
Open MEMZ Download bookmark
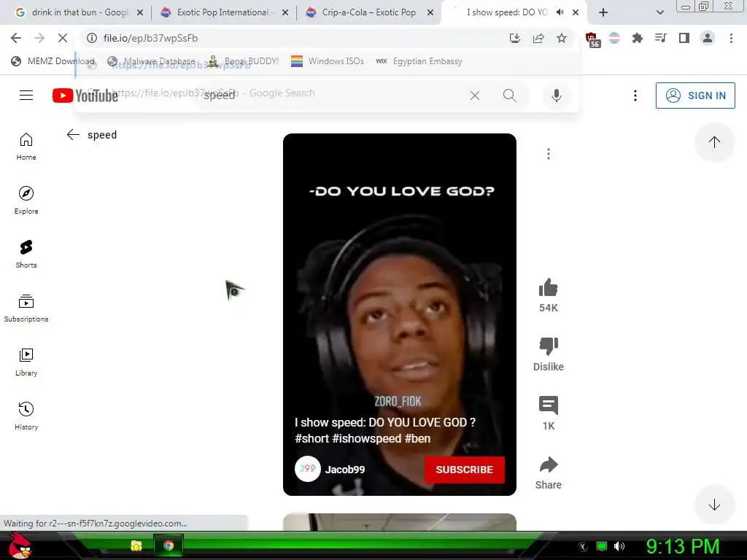pyautogui.click(x=53, y=61)
